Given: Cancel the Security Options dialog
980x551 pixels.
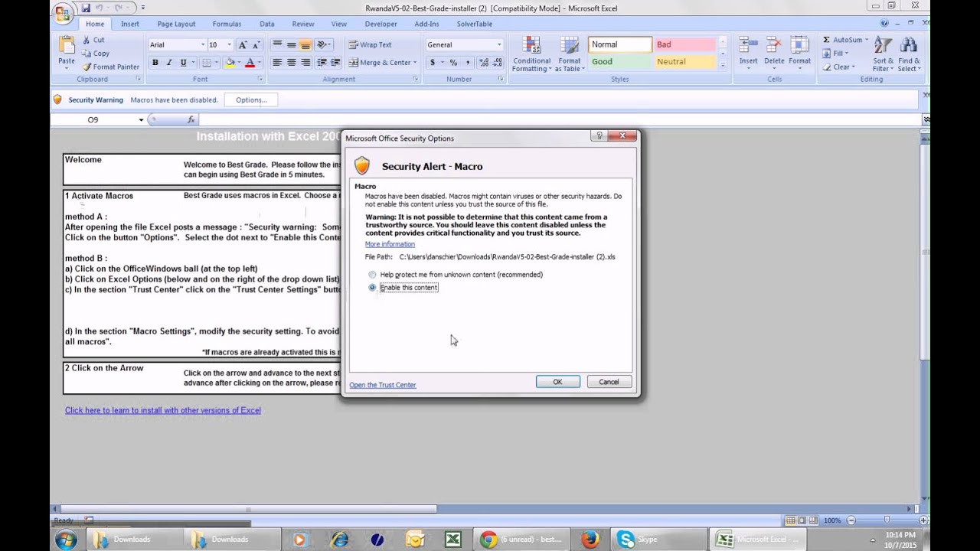Looking at the screenshot, I should 609,382.
